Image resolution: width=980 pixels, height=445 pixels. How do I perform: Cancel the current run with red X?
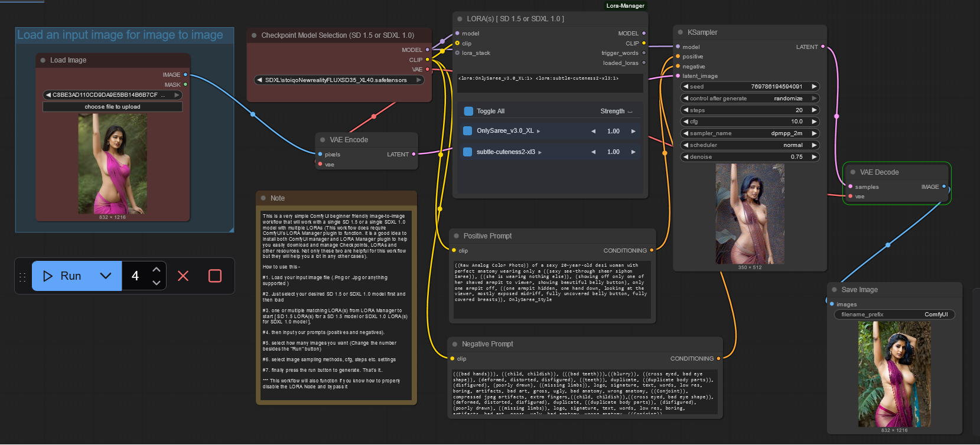[x=183, y=276]
